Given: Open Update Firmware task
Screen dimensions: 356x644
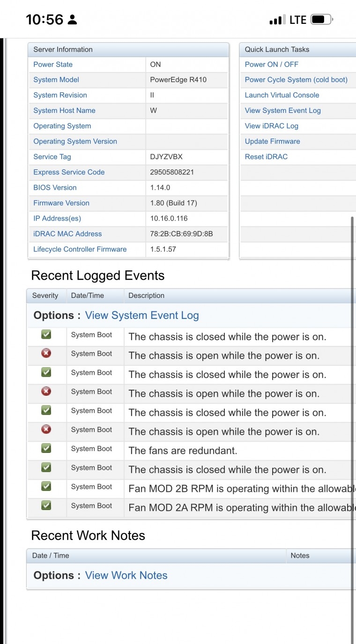Looking at the screenshot, I should click(x=273, y=141).
